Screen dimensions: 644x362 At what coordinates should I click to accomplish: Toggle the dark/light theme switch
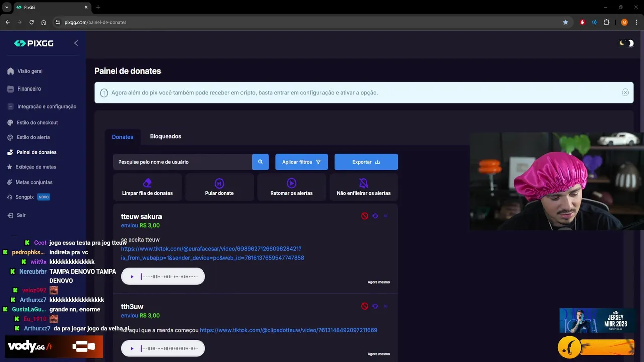coord(626,43)
